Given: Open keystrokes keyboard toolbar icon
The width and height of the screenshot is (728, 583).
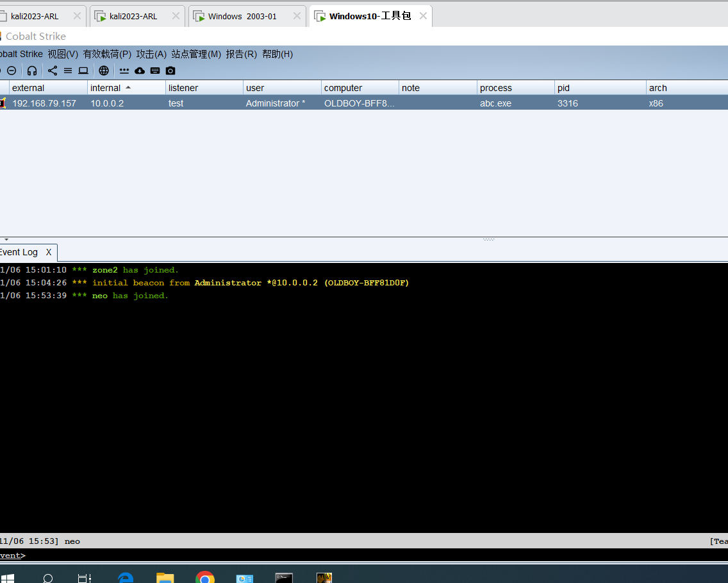Looking at the screenshot, I should pyautogui.click(x=155, y=71).
